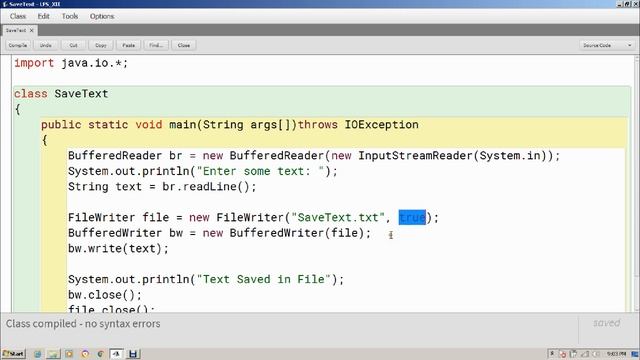Click the system tray clock
The width and height of the screenshot is (640, 360).
point(616,353)
